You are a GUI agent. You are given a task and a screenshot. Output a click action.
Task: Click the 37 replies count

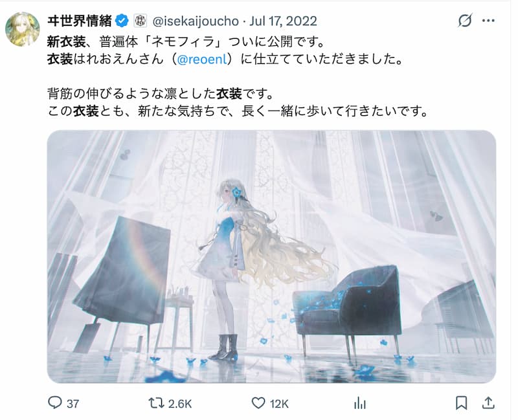(73, 404)
